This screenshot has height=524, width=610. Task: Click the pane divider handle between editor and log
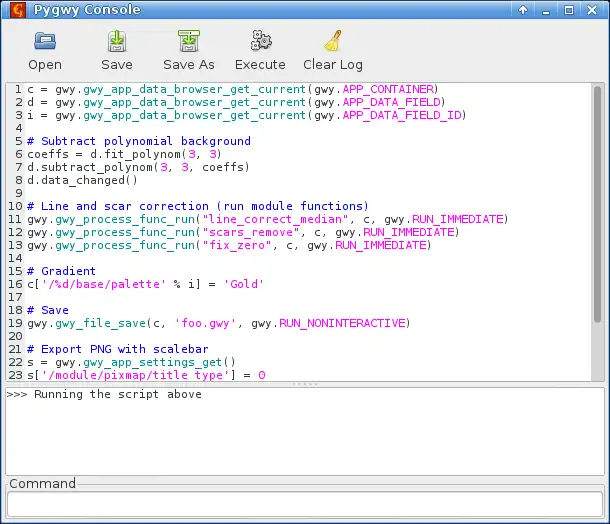305,384
